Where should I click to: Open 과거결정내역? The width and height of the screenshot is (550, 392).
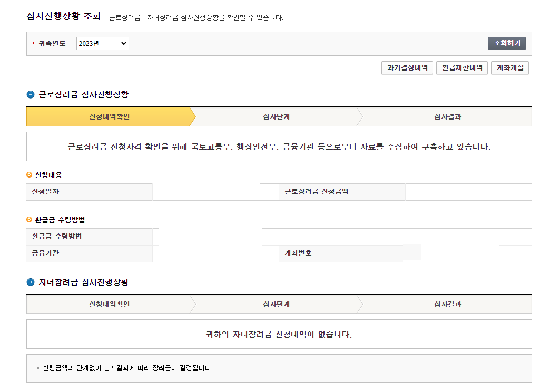pyautogui.click(x=407, y=67)
